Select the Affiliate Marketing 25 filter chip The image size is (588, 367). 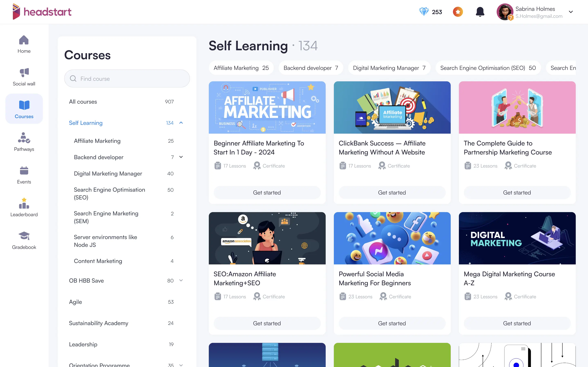coord(241,68)
